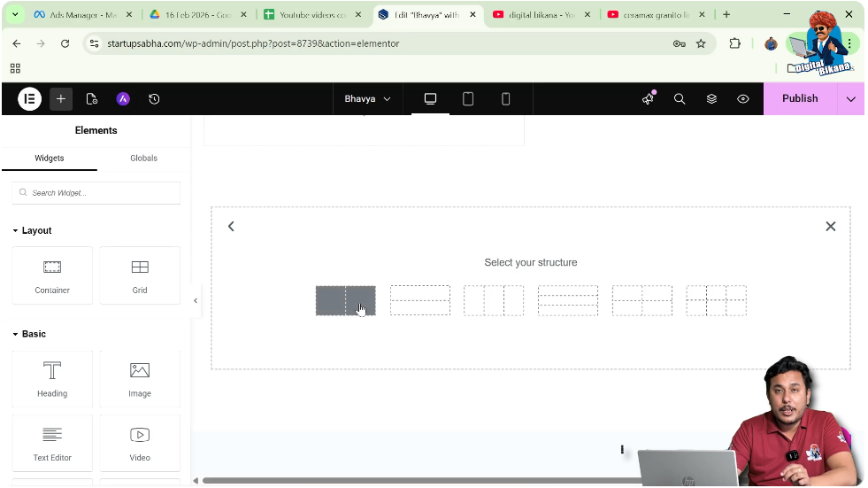
Task: Switch to mobile device view
Action: (x=505, y=98)
